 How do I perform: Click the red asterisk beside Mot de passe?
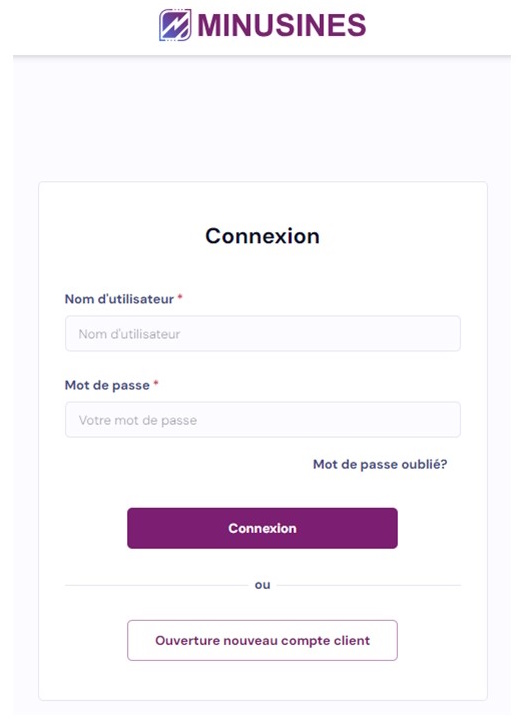[156, 383]
